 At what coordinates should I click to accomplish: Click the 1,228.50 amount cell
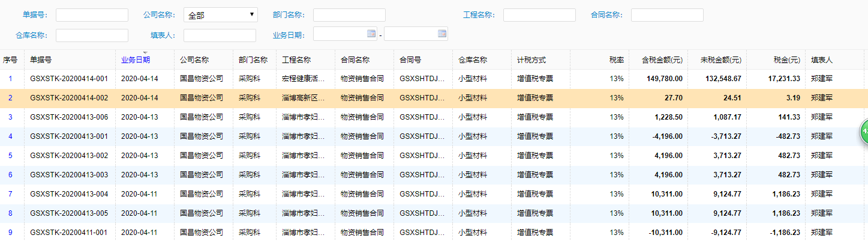click(x=668, y=117)
